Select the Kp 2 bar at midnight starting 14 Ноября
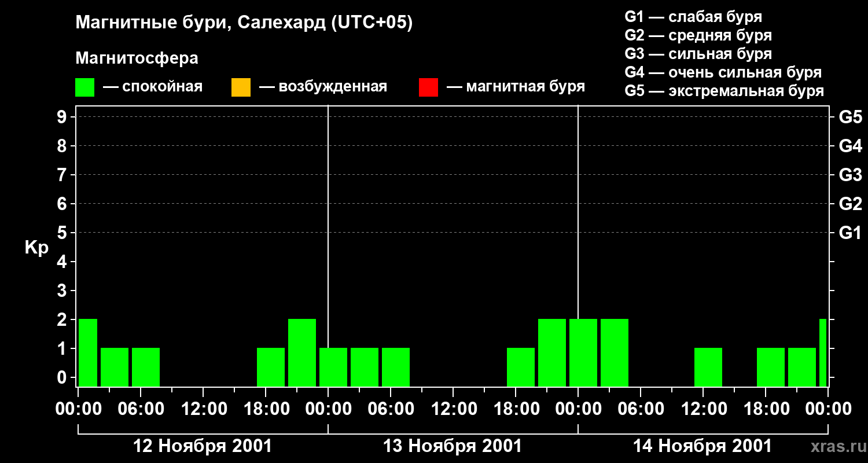The image size is (868, 463). [x=583, y=352]
